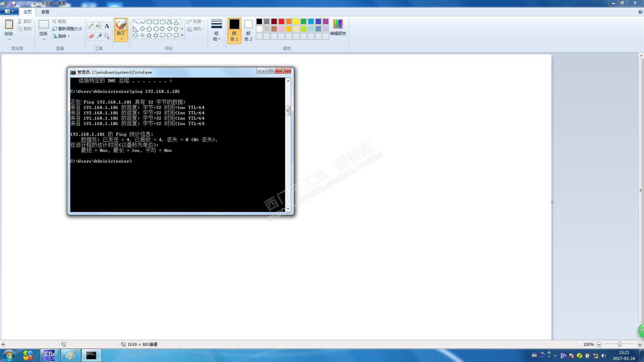
Task: Select the Pencil tool
Action: pyautogui.click(x=91, y=26)
